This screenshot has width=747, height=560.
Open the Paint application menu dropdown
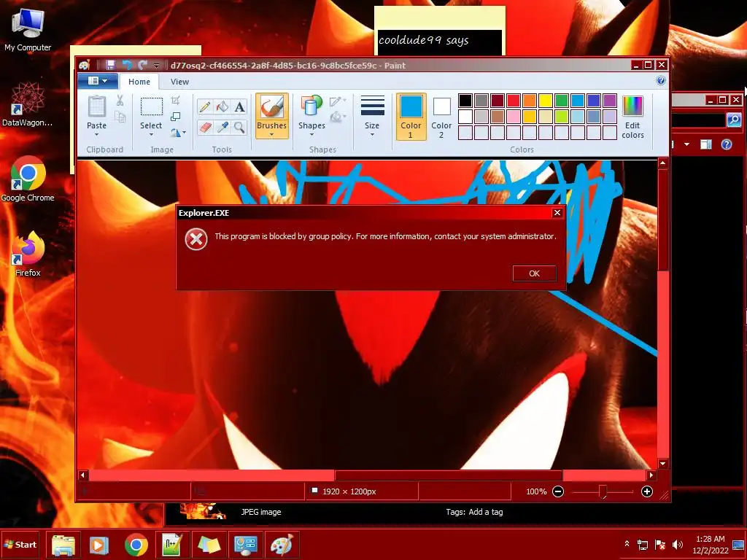(x=98, y=81)
